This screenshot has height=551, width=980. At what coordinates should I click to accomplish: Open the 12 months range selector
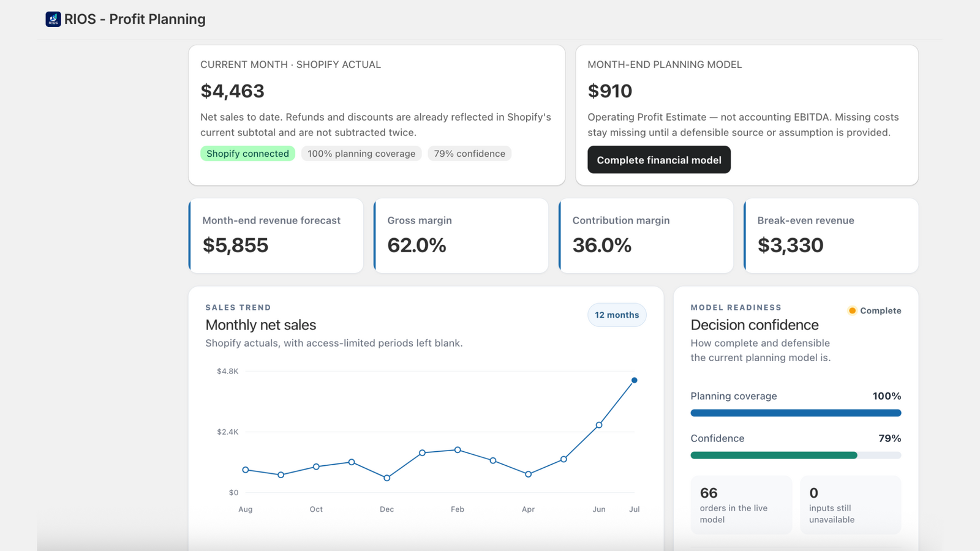click(617, 315)
